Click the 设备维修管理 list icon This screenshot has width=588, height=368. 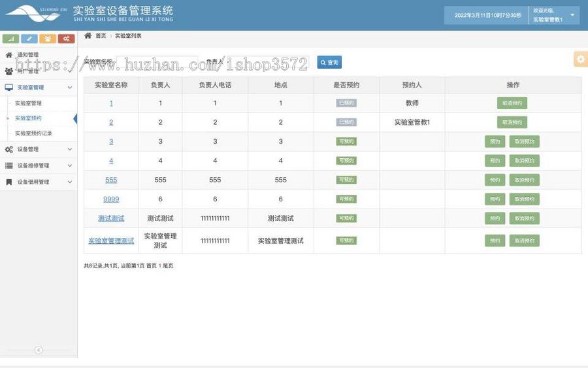tap(9, 165)
